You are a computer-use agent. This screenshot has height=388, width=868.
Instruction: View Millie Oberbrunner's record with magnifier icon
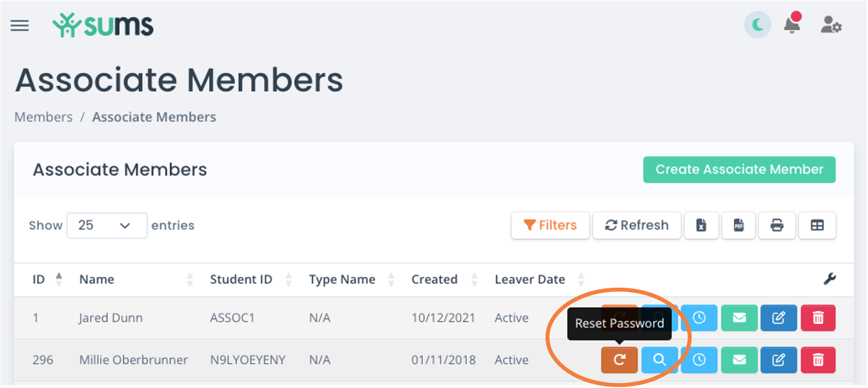tap(659, 360)
